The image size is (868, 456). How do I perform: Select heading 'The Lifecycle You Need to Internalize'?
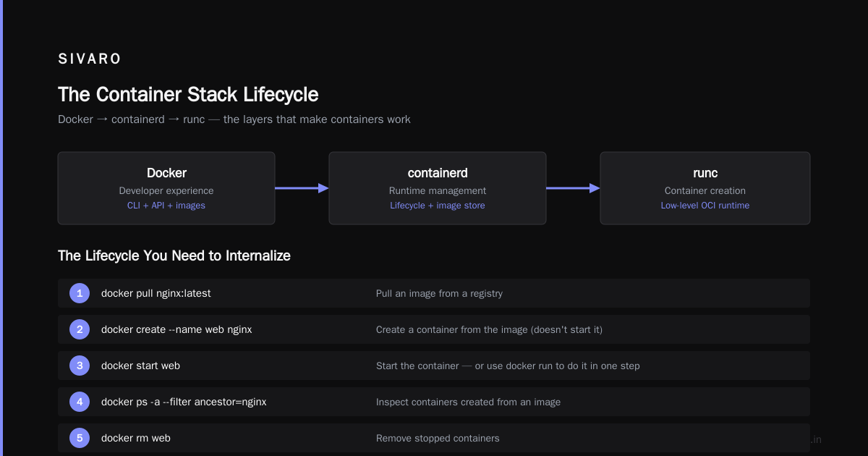click(x=174, y=256)
